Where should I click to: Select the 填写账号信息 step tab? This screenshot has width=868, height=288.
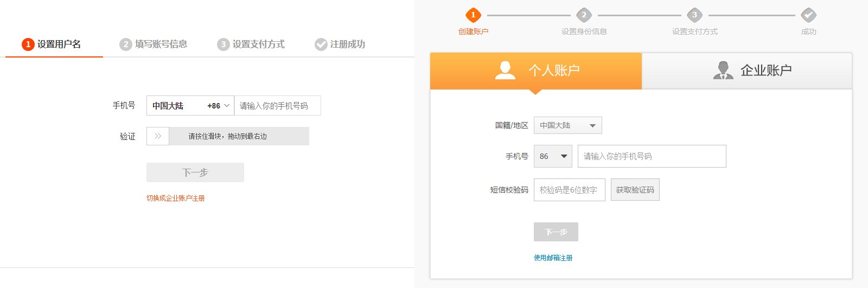(154, 44)
